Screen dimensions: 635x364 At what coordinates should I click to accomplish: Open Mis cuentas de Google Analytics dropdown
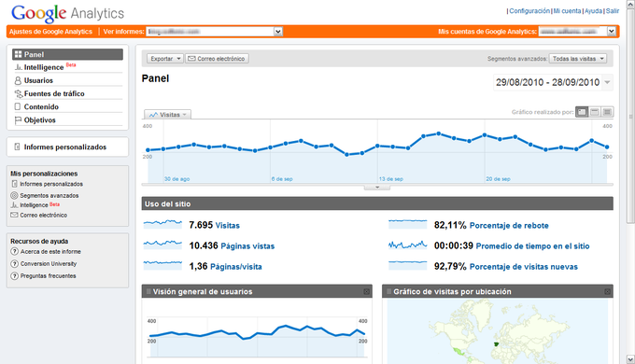pos(577,32)
